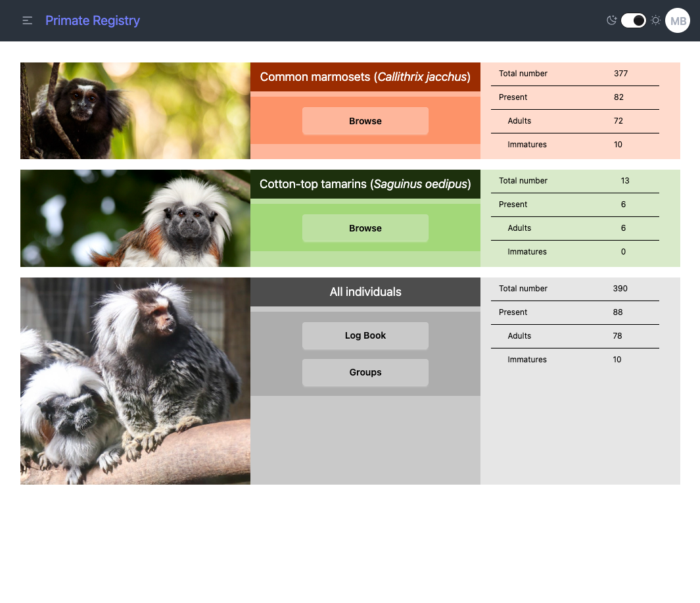Click the Common marmosets title banner
Screen dimensions: 700x603
point(365,77)
